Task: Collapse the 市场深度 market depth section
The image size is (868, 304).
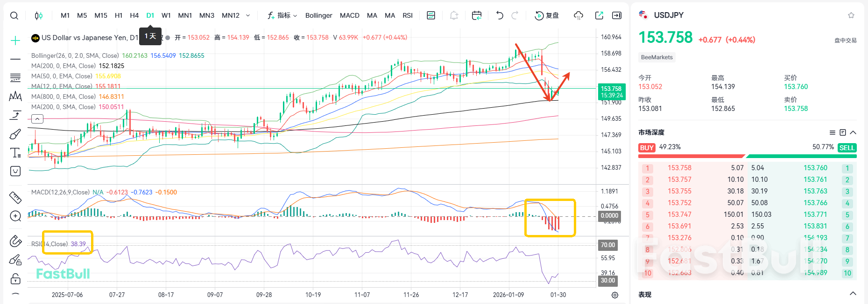Action: coord(853,132)
